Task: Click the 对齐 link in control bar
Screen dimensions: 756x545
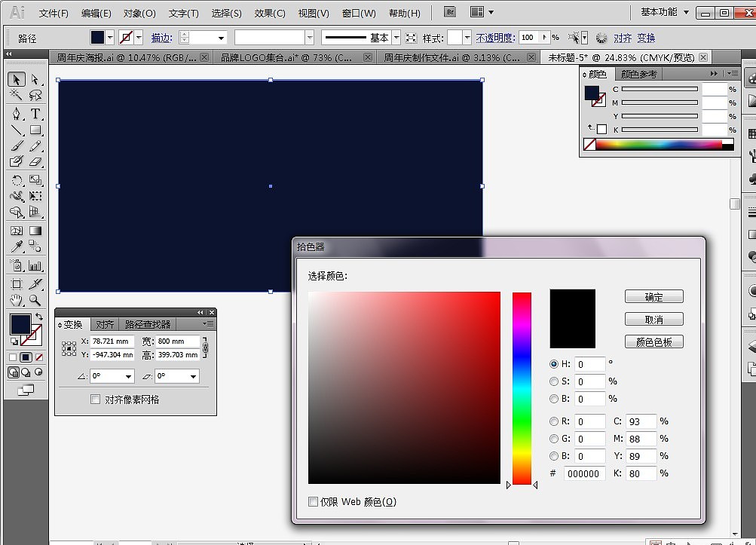Action: coord(623,38)
